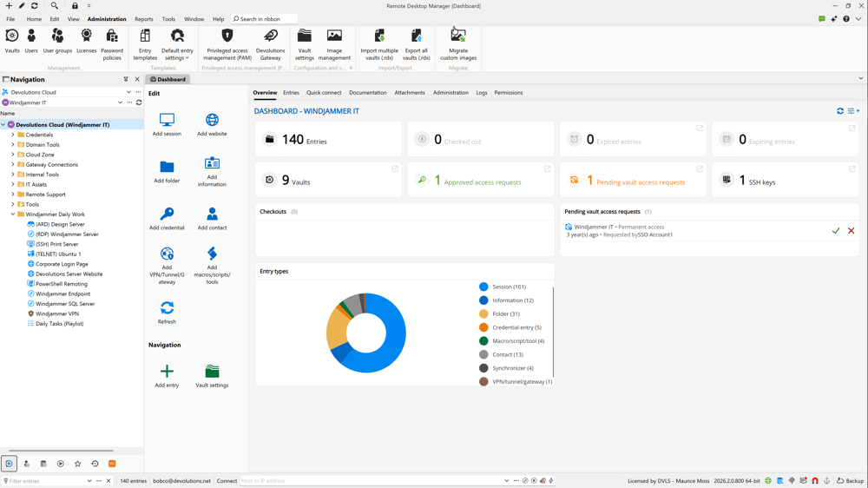The height and width of the screenshot is (488, 868).
Task: Open Users management in ribbon
Action: (31, 42)
